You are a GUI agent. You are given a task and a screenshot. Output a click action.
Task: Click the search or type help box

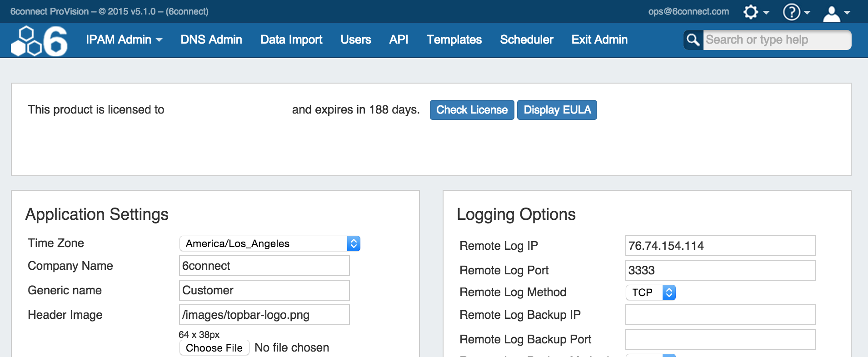coord(776,40)
